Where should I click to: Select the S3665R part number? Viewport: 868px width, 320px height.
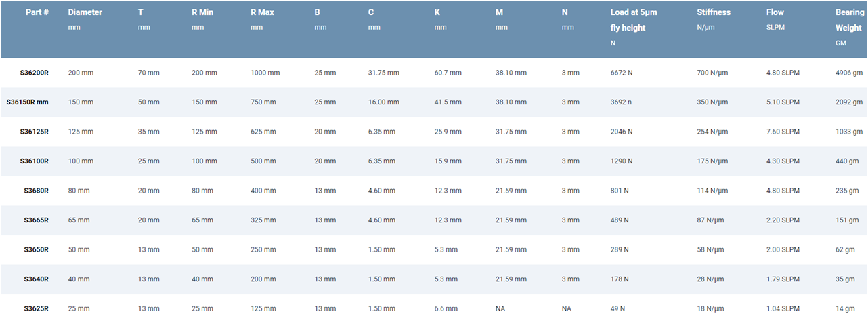36,220
